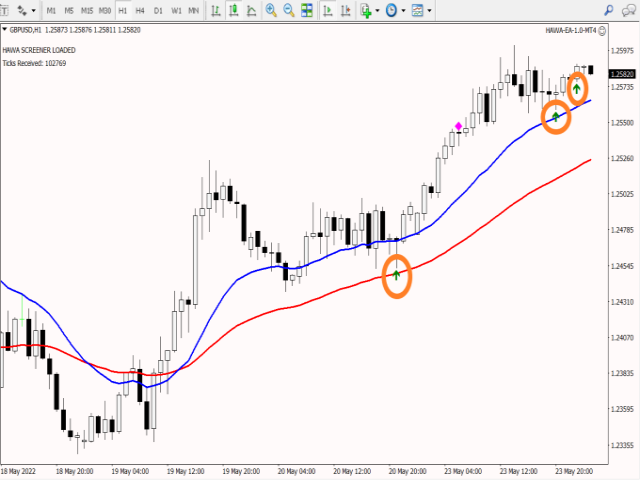The image size is (640, 480).
Task: Set chart type to bar chart
Action: click(216, 11)
